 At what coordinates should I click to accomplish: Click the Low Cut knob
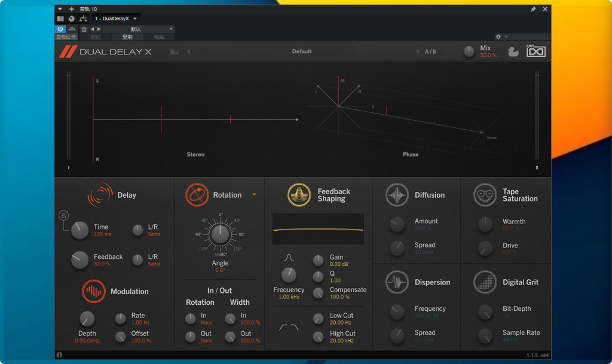[318, 319]
